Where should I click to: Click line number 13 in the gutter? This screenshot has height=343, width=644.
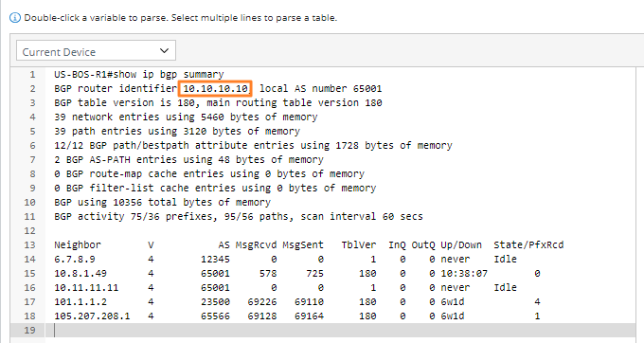(30, 244)
